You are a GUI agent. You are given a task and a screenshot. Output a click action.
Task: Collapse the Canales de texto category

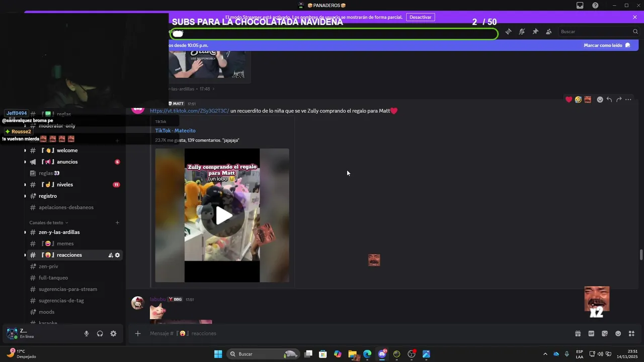pyautogui.click(x=49, y=223)
